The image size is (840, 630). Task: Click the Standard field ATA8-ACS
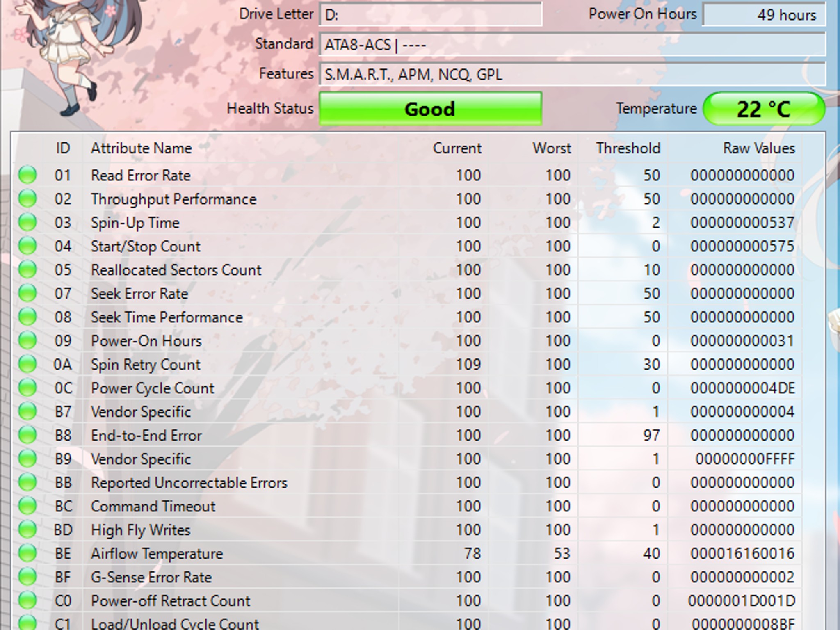click(x=572, y=44)
